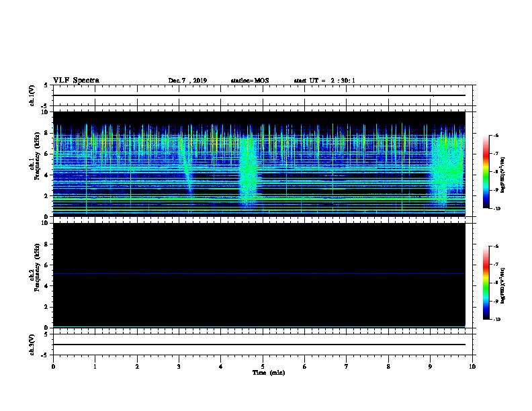Image resolution: width=532 pixels, height=411 pixels.
Task: Click the time axis tick label "4"
Action: [x=221, y=367]
